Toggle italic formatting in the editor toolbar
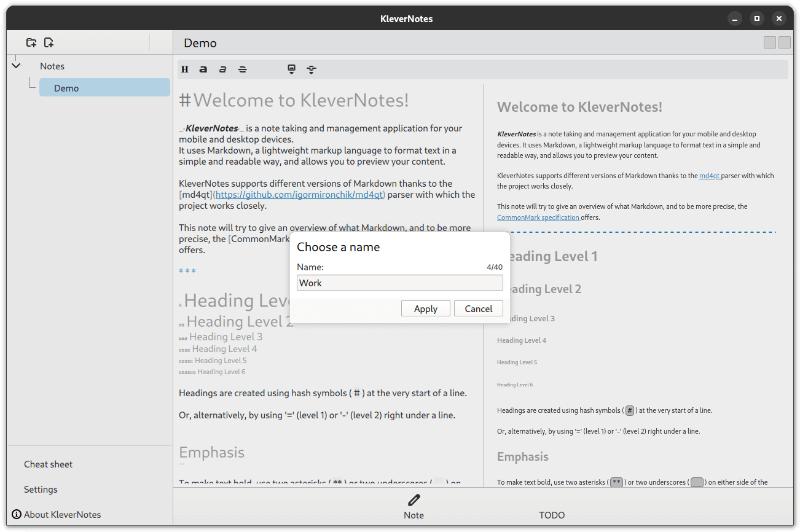The image size is (800, 532). pos(222,69)
